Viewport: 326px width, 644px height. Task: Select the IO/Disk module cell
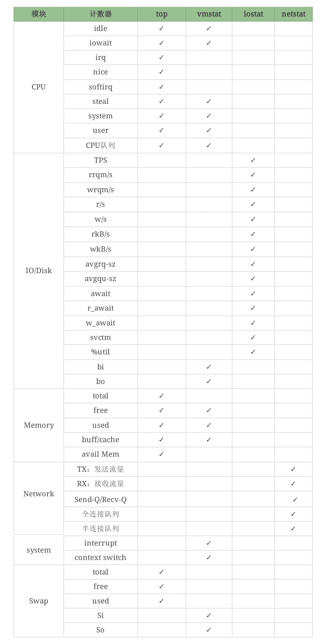tap(39, 270)
